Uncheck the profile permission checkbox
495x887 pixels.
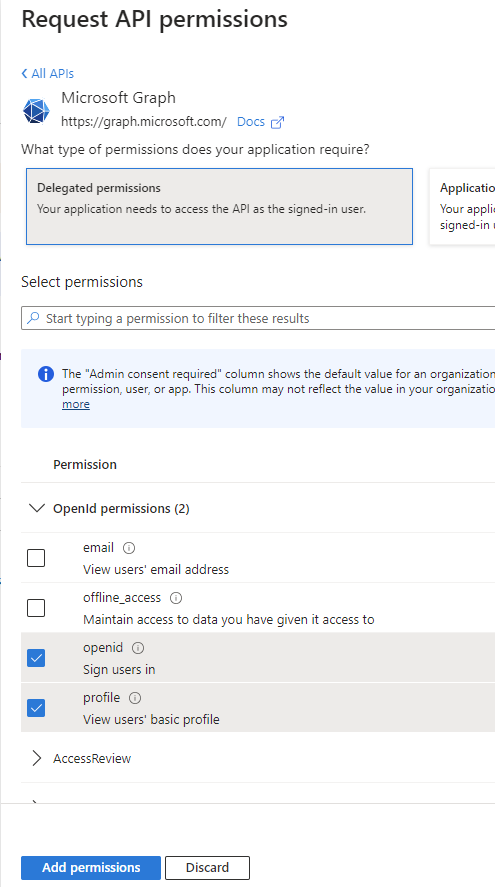click(x=36, y=708)
